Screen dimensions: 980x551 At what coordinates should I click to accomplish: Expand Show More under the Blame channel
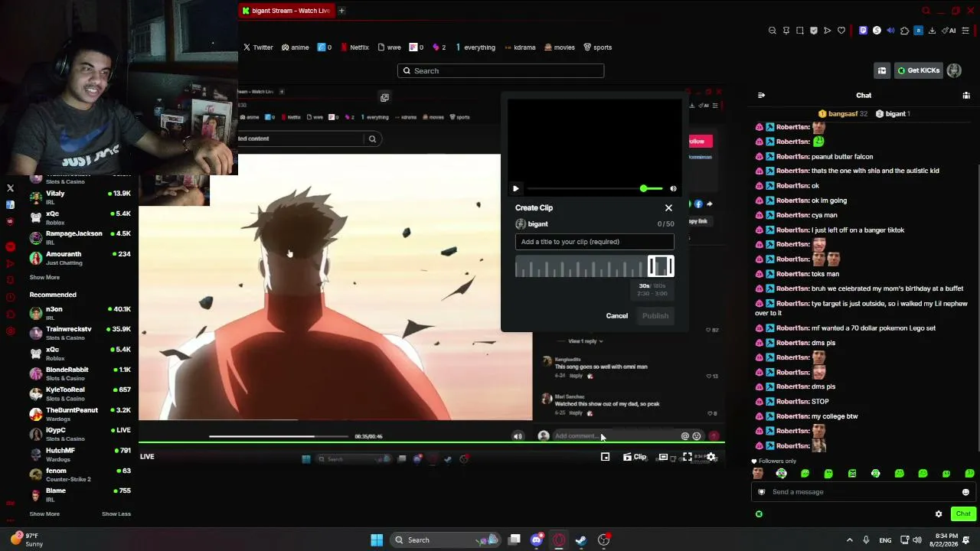pyautogui.click(x=44, y=514)
